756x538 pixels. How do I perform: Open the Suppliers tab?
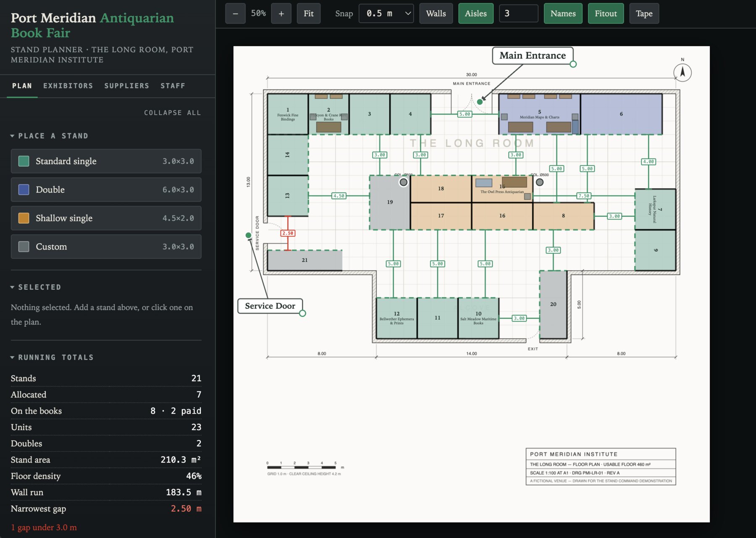(127, 86)
